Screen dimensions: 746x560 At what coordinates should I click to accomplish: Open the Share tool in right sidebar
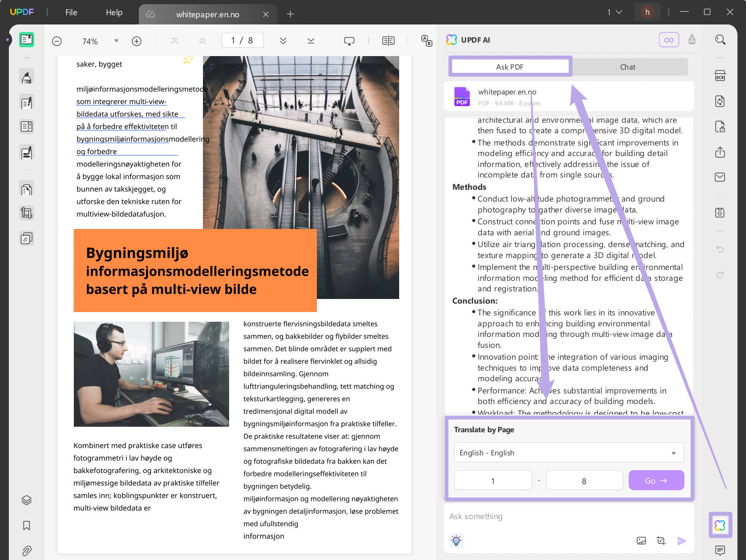(720, 152)
